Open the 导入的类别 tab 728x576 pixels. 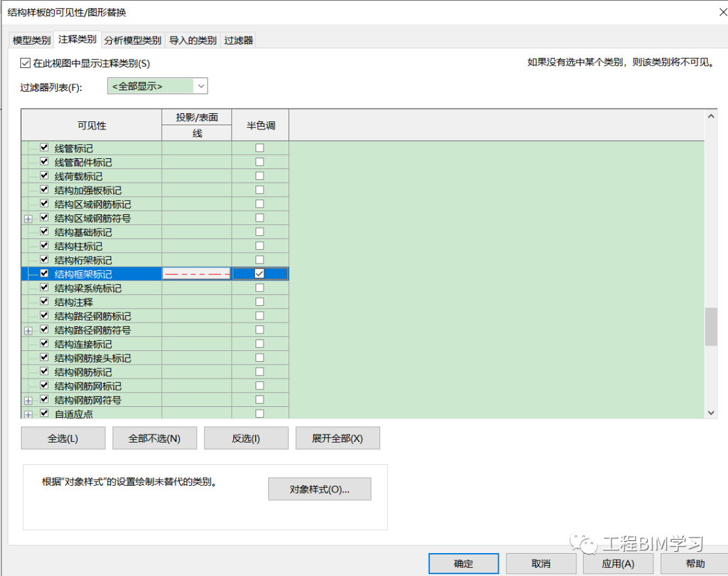click(193, 40)
